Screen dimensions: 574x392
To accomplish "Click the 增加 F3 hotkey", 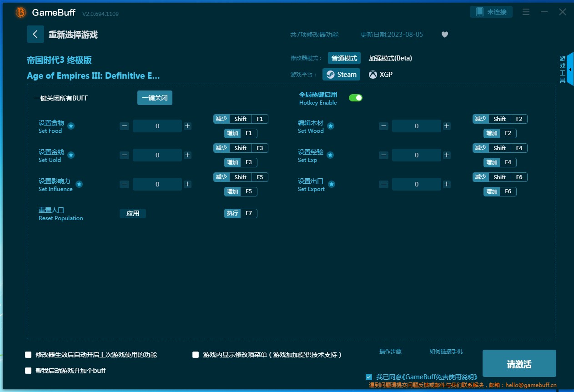I will coord(241,162).
